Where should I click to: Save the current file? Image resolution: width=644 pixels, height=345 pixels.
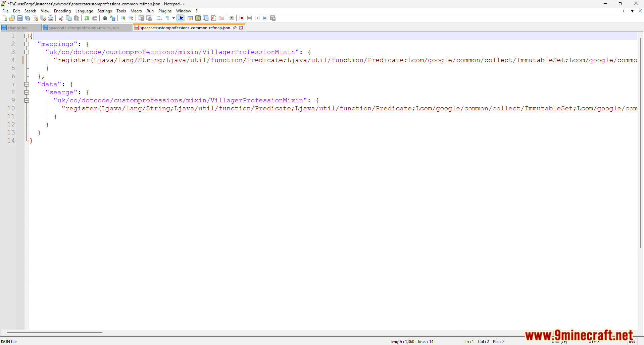(20, 18)
